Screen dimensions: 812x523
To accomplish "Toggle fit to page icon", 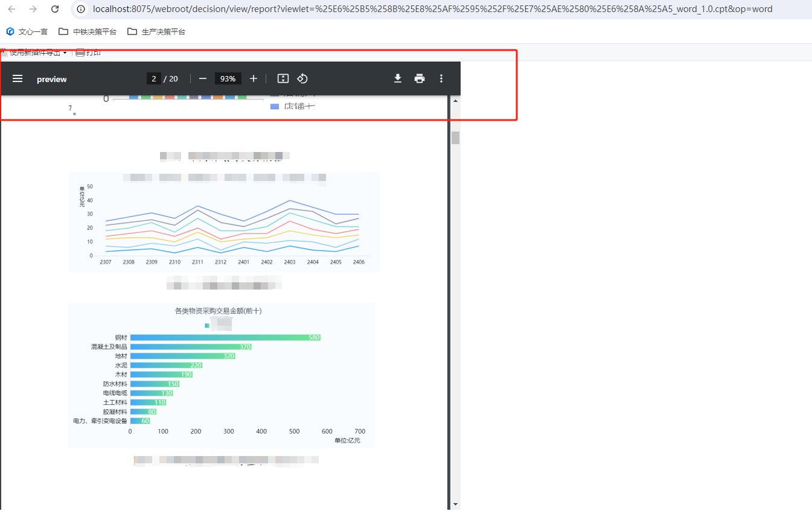I will 283,79.
